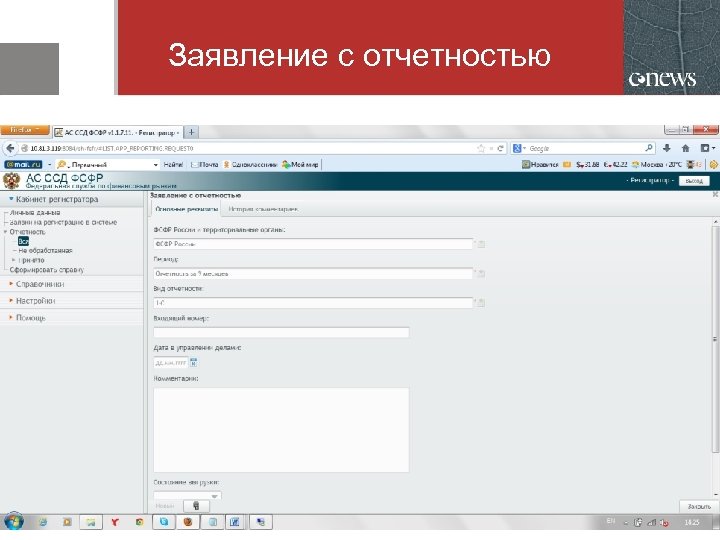The height and width of the screenshot is (540, 720).
Task: Switch to Основные реквизиты tab
Action: pyautogui.click(x=186, y=209)
